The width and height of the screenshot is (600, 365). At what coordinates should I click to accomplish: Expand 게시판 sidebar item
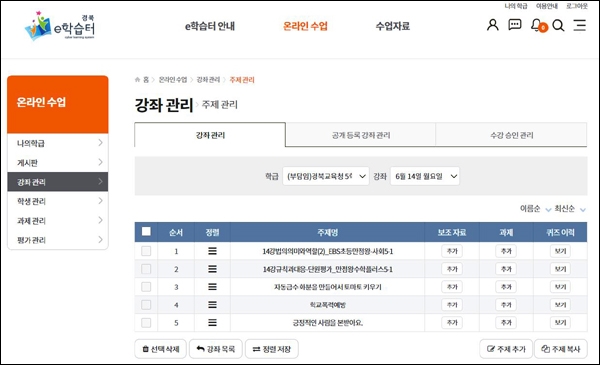click(x=58, y=163)
